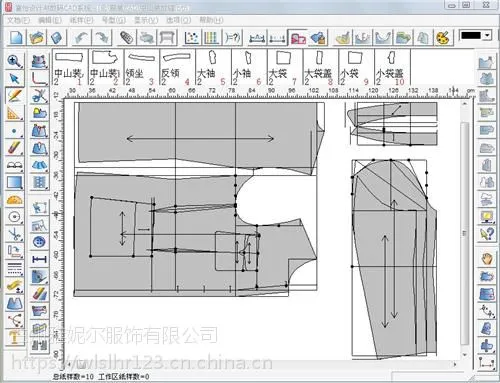Viewport: 500px width, 383px height.
Task: Select the protractor angle tool
Action: click(x=14, y=200)
